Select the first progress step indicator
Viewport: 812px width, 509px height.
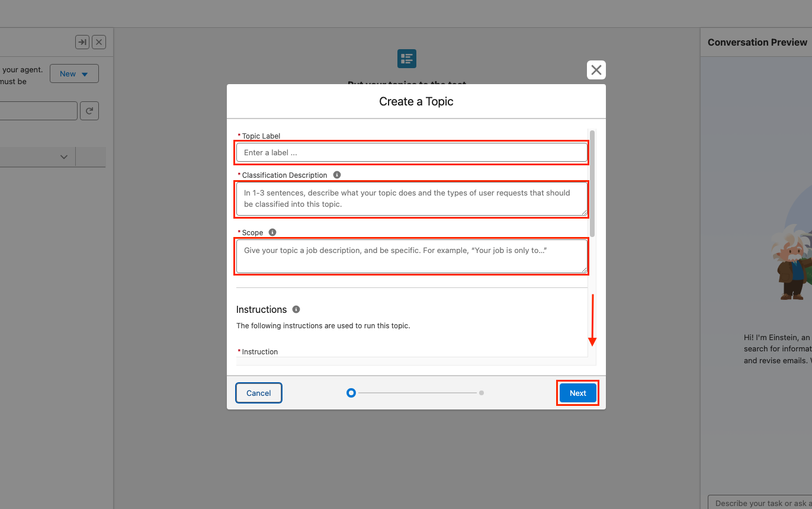(351, 393)
